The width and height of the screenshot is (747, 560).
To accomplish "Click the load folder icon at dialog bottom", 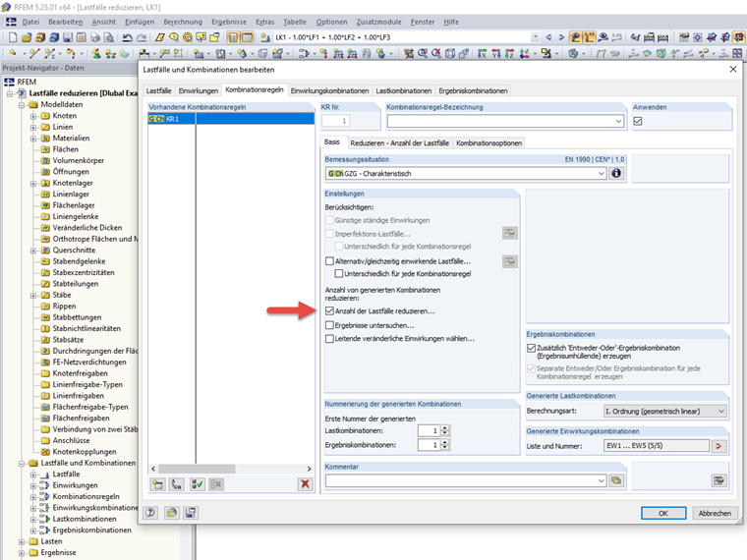I will (171, 513).
